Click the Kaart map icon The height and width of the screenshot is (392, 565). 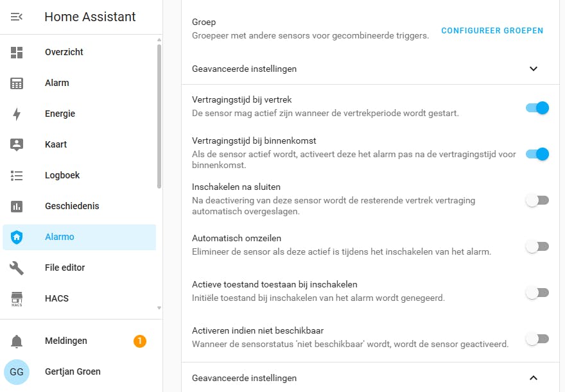click(17, 145)
